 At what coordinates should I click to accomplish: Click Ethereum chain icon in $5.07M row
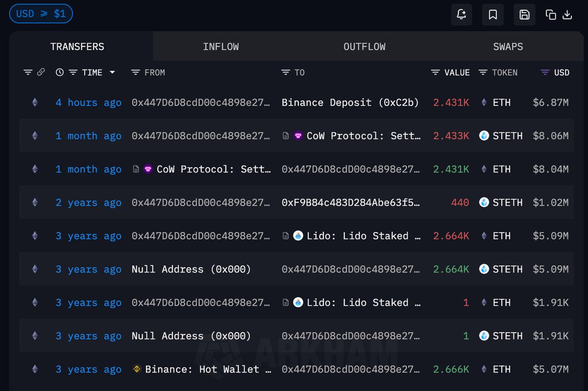(x=35, y=369)
